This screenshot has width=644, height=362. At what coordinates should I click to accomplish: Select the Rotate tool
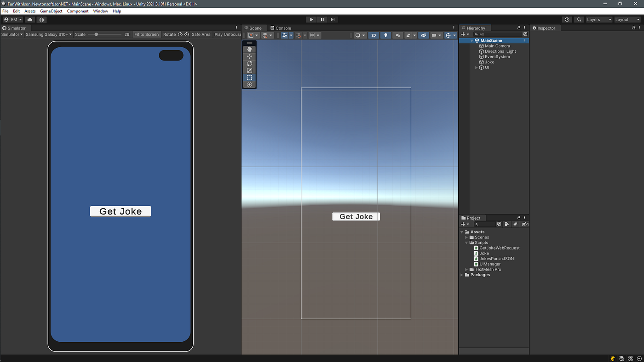[x=249, y=63]
